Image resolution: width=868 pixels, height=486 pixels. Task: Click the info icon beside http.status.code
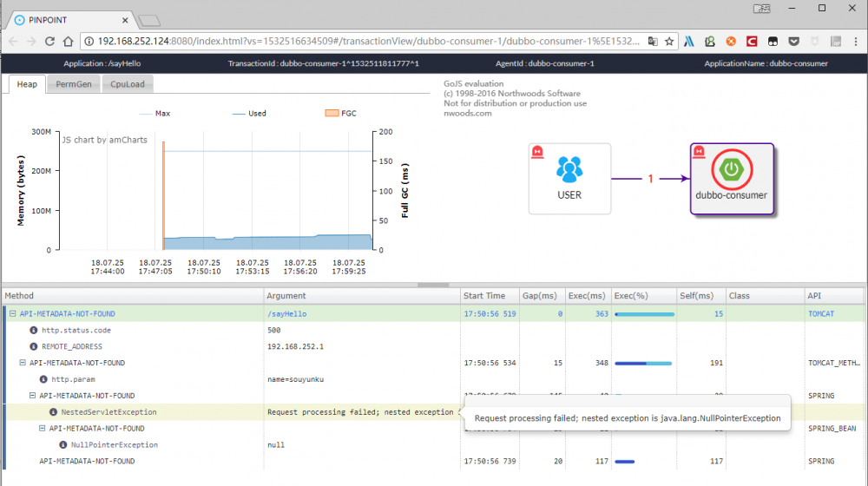coord(33,330)
